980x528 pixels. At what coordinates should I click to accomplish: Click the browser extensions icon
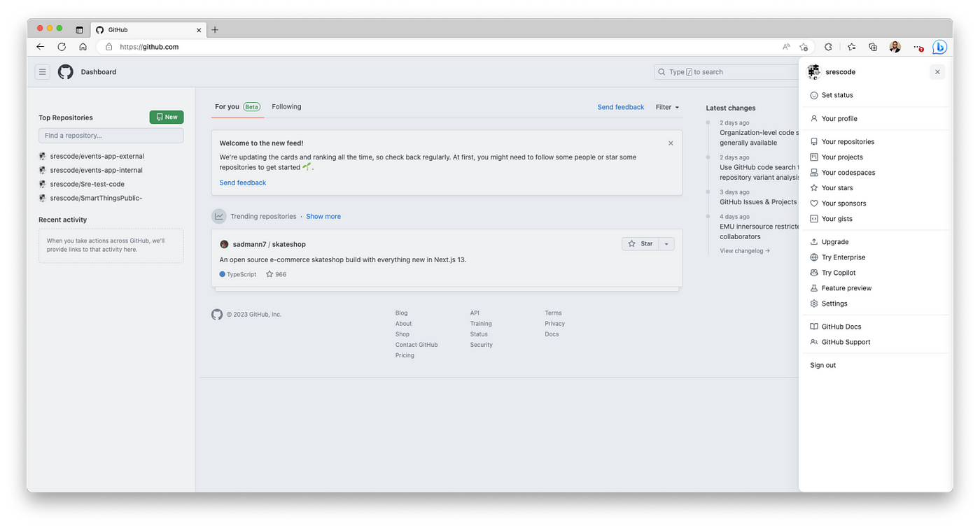pyautogui.click(x=828, y=47)
